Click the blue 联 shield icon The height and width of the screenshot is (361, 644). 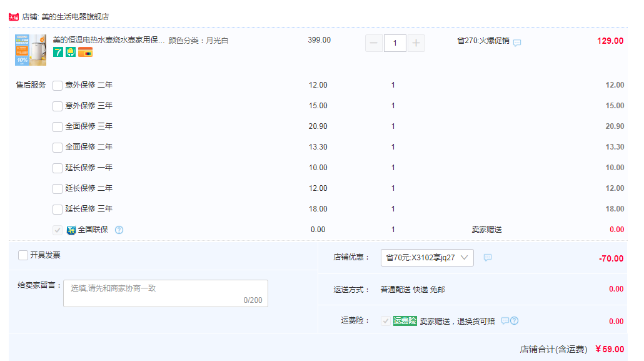point(71,230)
